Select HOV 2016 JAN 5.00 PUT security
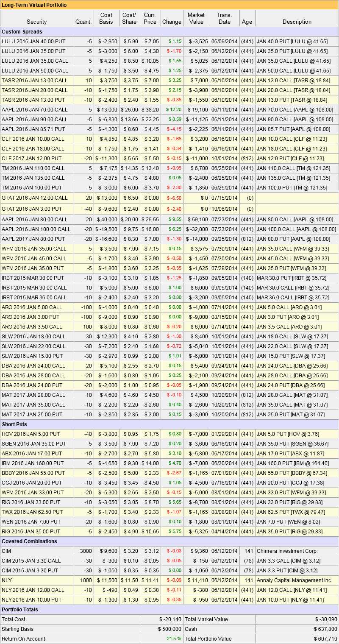The height and width of the screenshot is (644, 339). click(x=31, y=434)
